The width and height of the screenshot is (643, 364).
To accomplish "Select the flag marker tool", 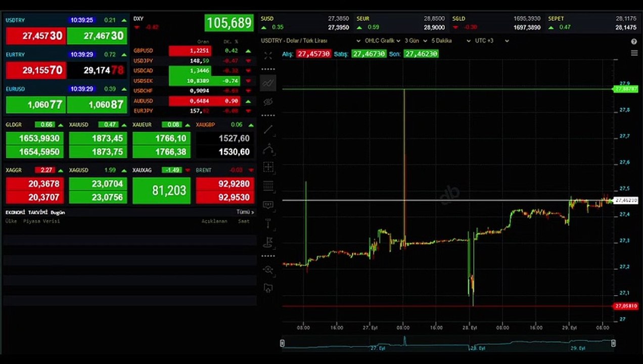I will tap(268, 243).
